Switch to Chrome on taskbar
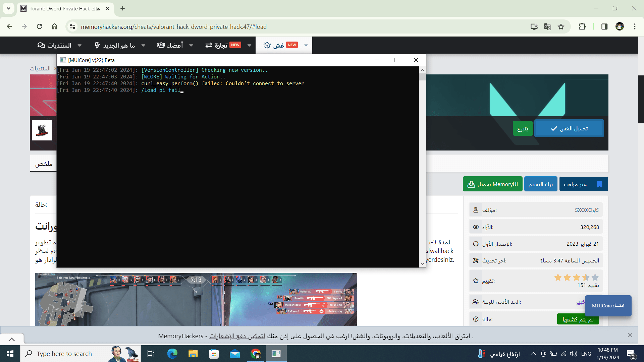The width and height of the screenshot is (644, 362). (x=256, y=354)
